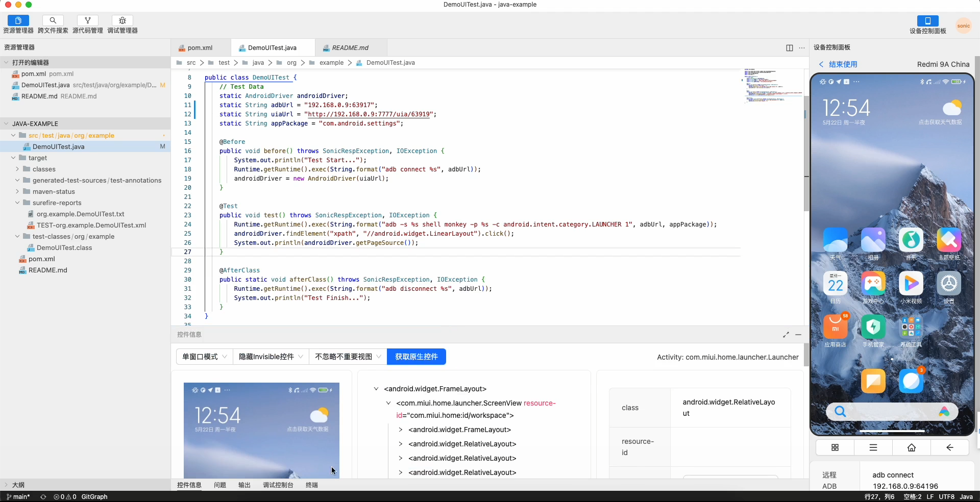Viewport: 980px width, 502px height.
Task: Open the 调试管理器 debug icon
Action: (122, 20)
